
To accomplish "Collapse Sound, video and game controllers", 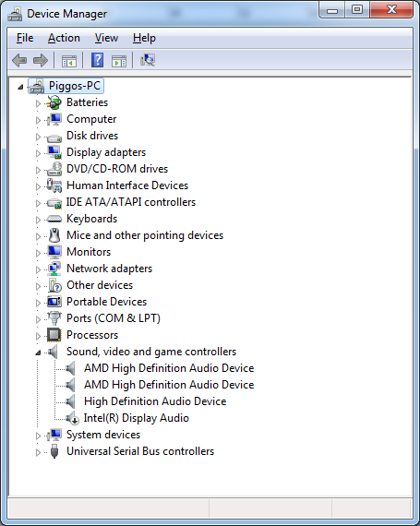I will (38, 353).
